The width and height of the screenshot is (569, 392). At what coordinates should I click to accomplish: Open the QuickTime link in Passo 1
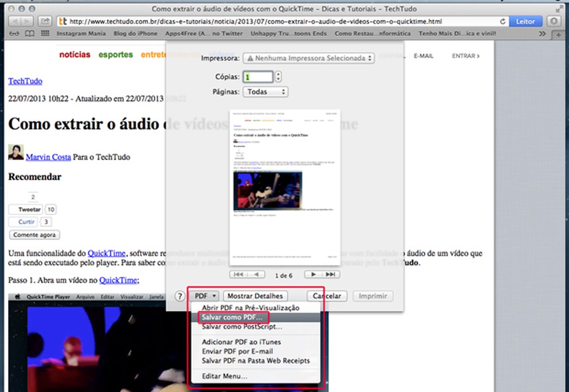click(118, 280)
